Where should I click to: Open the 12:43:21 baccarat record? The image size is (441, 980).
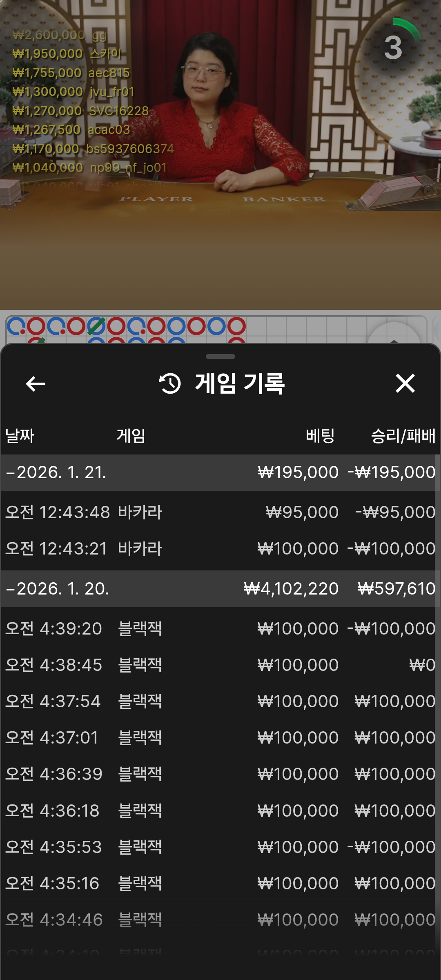[220, 548]
